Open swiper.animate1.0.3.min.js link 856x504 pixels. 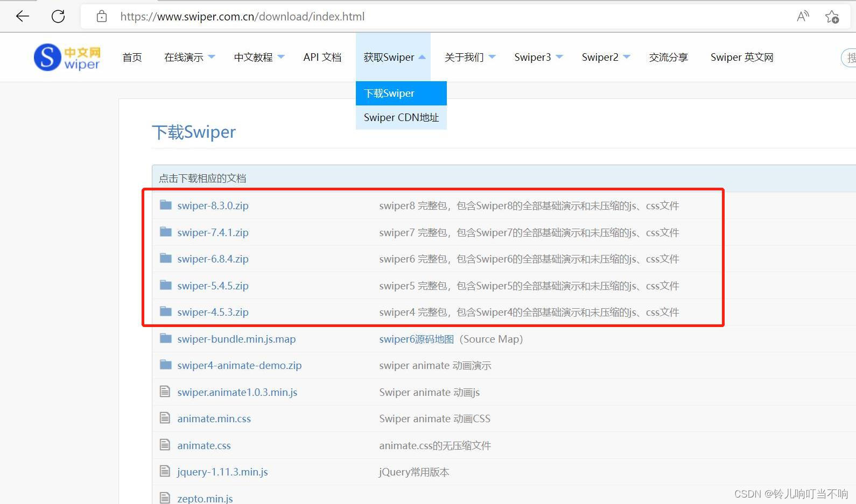(237, 392)
